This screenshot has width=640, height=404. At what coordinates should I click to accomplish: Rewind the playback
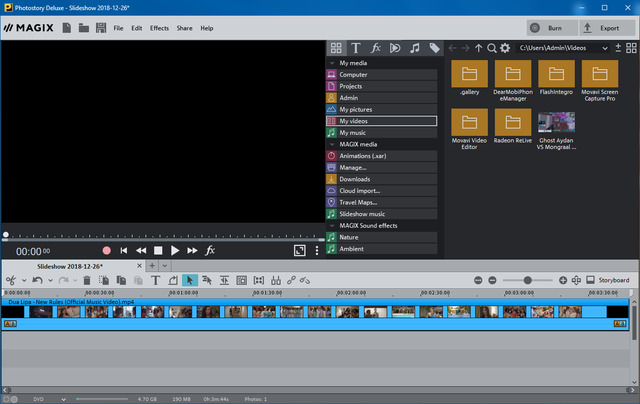pos(141,251)
